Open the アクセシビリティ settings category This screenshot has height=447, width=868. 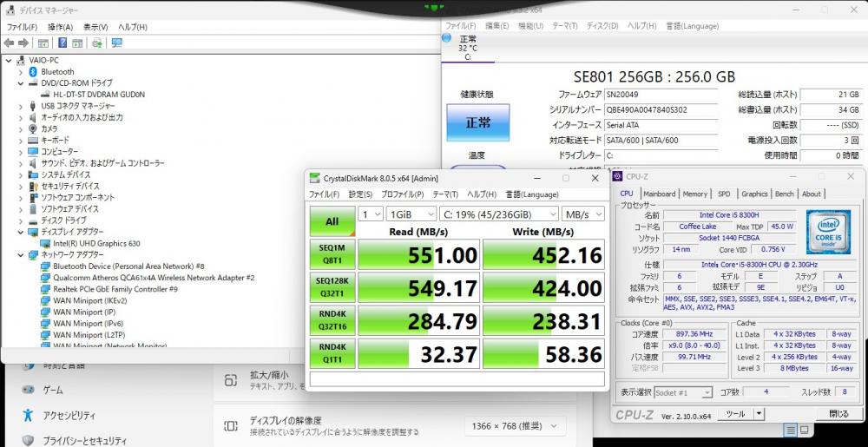[69, 415]
